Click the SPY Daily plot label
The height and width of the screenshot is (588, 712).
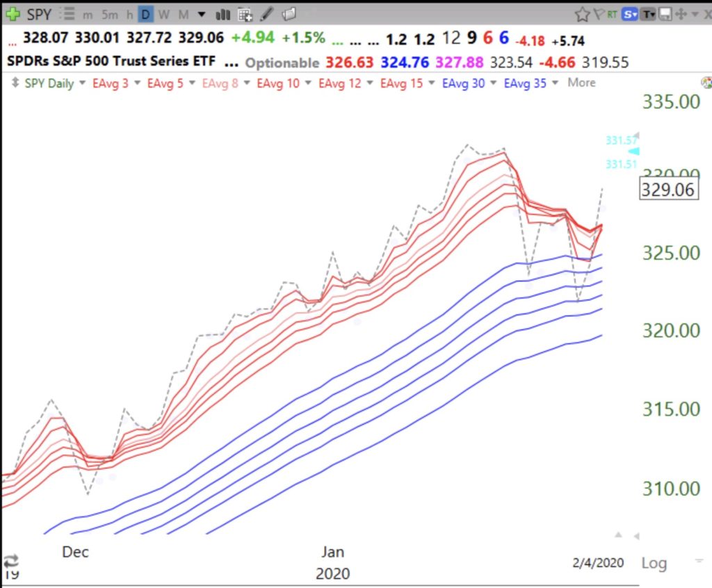pos(49,83)
